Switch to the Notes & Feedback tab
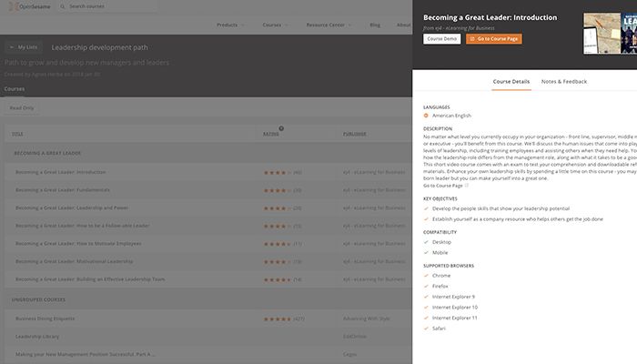Screen dimensions: 637x364 coord(564,82)
